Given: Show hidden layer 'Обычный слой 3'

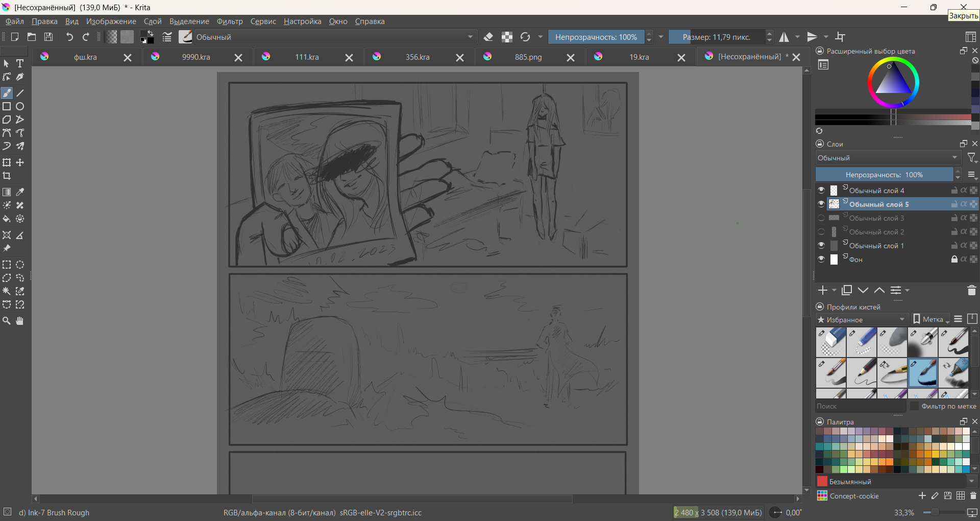Looking at the screenshot, I should point(821,218).
